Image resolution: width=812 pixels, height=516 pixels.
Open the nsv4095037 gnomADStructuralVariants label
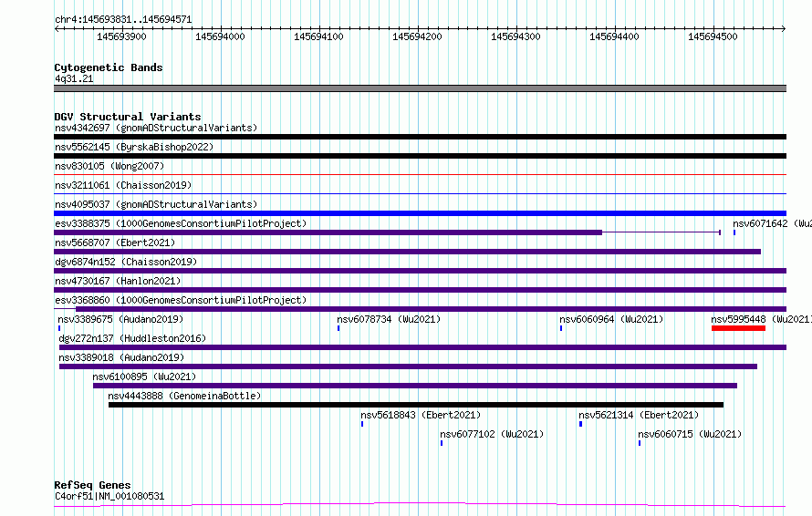tap(156, 204)
